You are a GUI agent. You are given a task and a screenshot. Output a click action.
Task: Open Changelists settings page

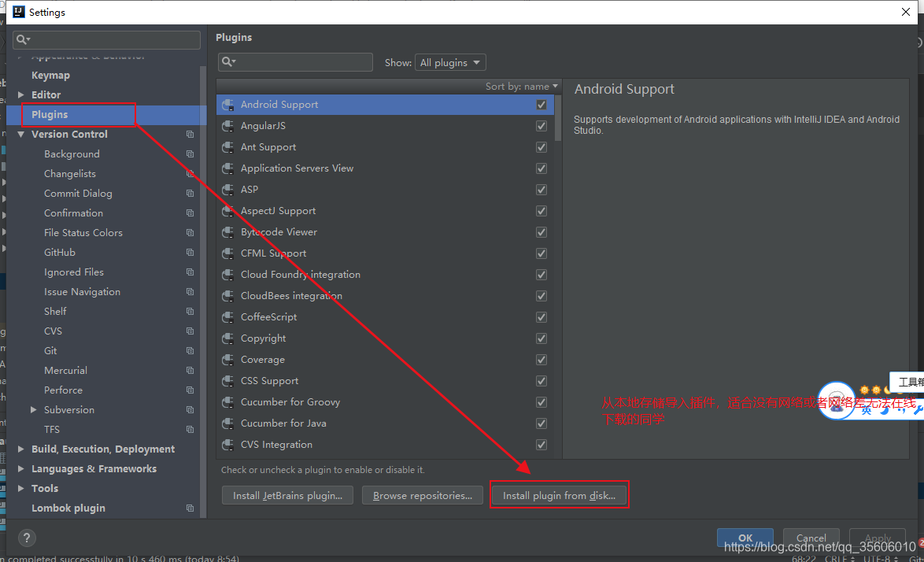point(69,174)
